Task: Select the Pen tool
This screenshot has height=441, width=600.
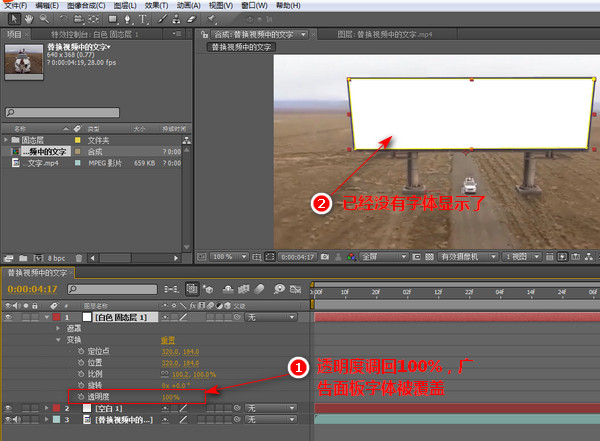Action: 127,19
